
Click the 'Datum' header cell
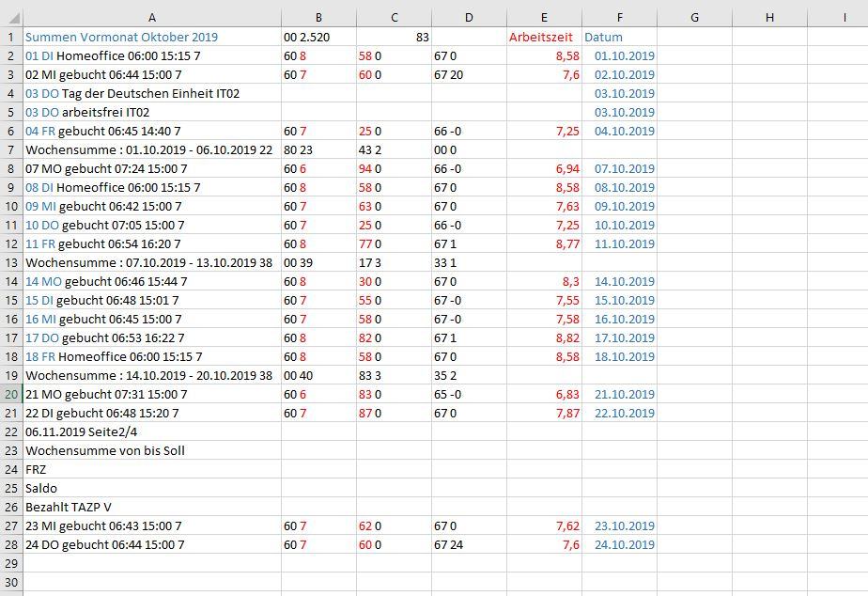click(x=619, y=37)
